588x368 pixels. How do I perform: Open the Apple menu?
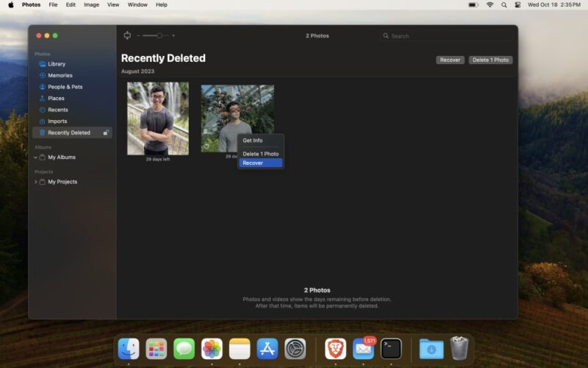pyautogui.click(x=11, y=5)
